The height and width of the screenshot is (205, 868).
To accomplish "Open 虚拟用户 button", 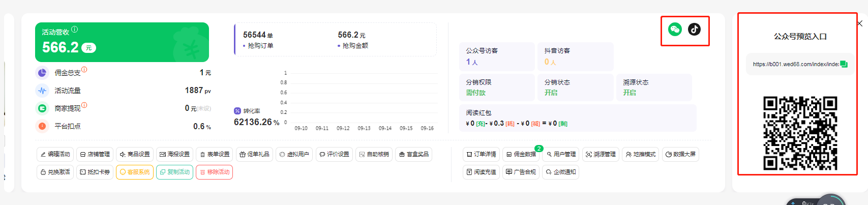I will [x=294, y=154].
